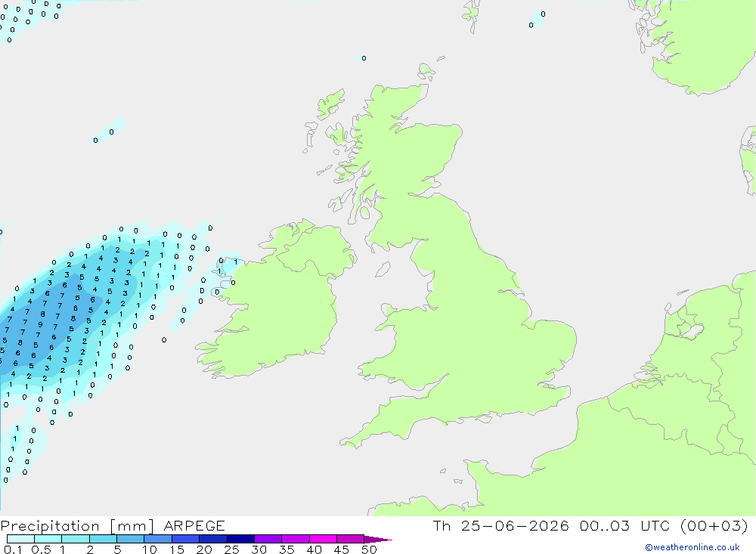Click the 'Th 25-06-2026 00..03 UTC (00+03)' date label
This screenshot has width=756, height=554.
point(590,526)
